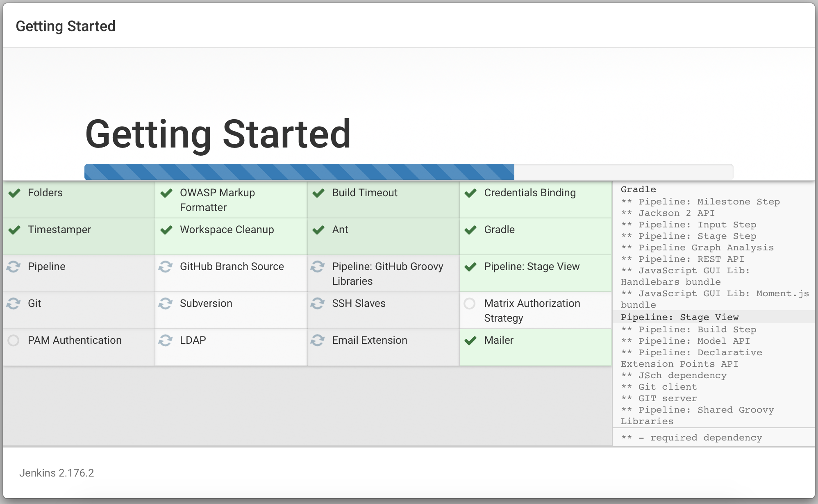Click the Workspace Cleanup checkmark icon

(166, 230)
